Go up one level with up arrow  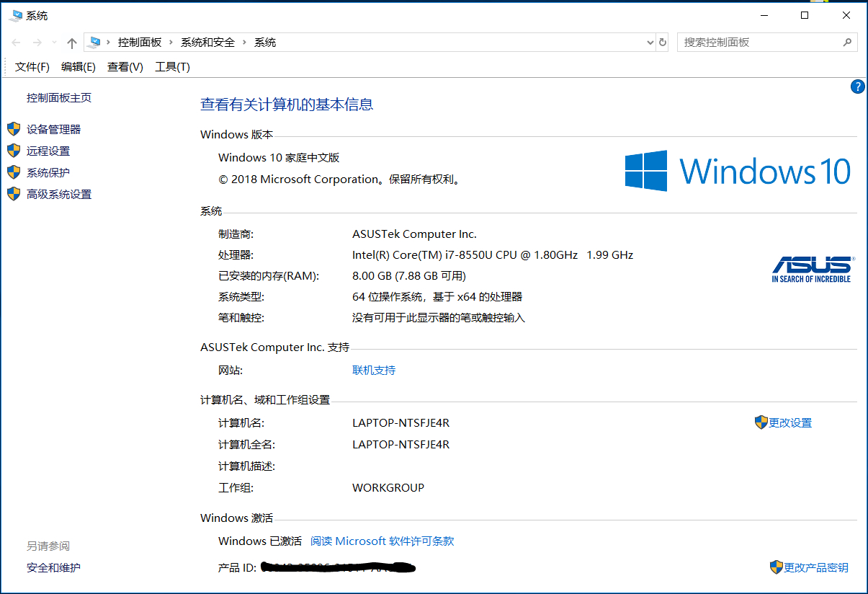[72, 43]
